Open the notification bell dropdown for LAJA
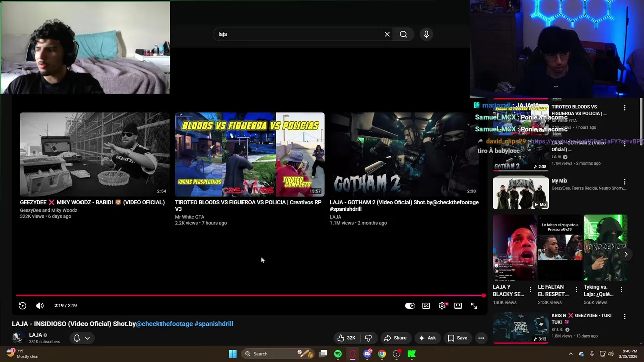 click(x=82, y=338)
